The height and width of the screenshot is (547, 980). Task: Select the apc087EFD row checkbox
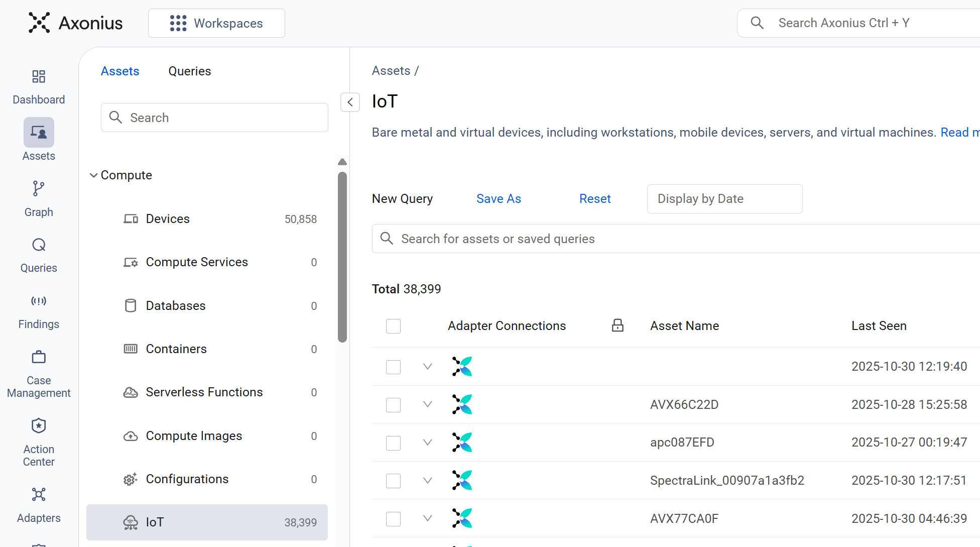393,443
